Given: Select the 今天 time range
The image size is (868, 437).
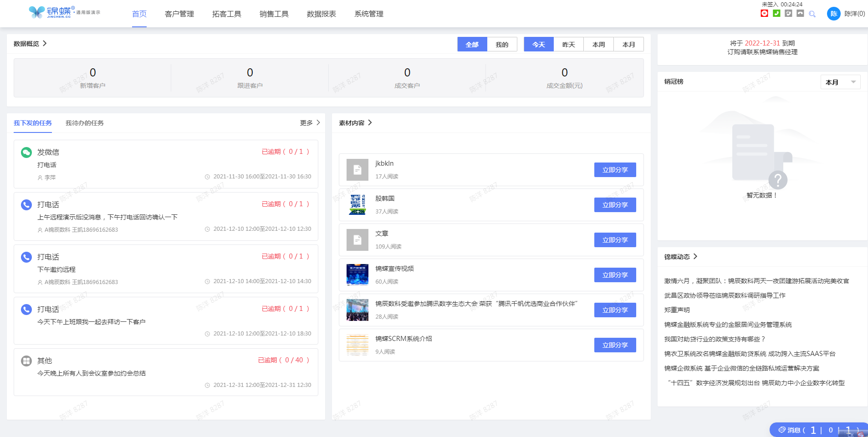Looking at the screenshot, I should pos(539,44).
